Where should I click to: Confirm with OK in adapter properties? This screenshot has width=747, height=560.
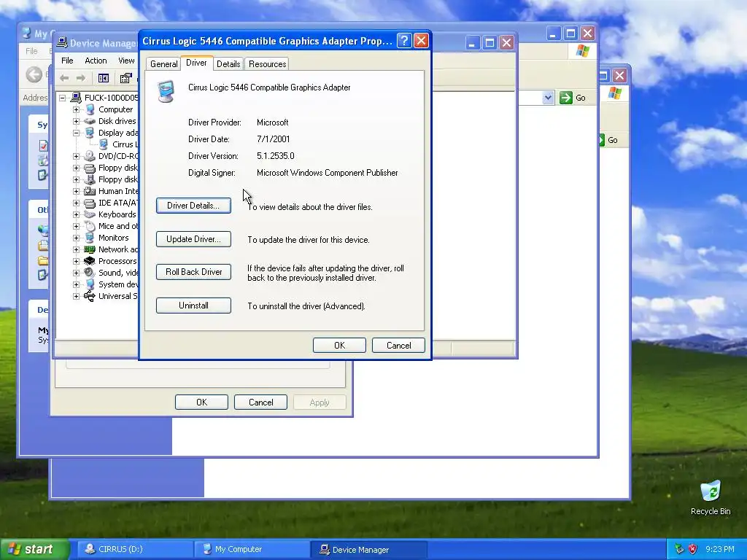pyautogui.click(x=339, y=345)
